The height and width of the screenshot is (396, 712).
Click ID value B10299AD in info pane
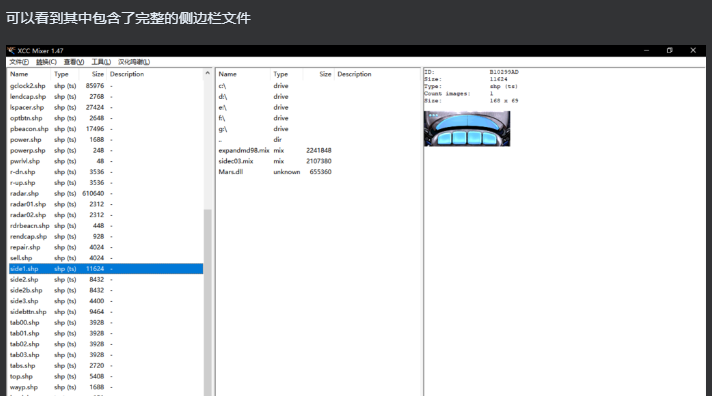[504, 72]
